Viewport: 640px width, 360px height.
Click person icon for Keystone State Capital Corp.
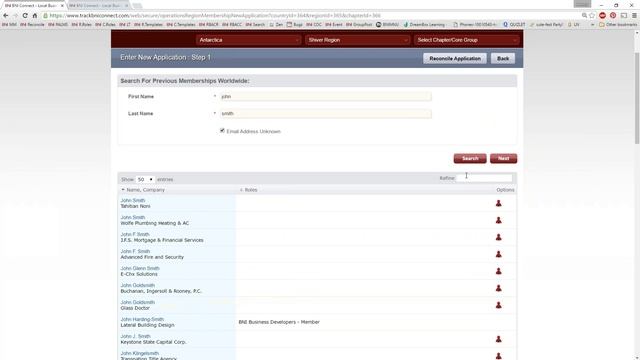498,339
